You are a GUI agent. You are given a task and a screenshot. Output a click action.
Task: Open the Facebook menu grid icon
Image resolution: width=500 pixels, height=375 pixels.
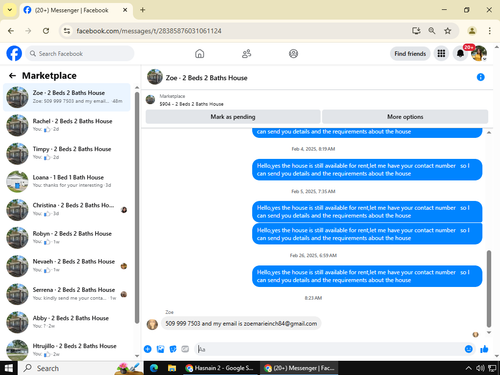441,53
